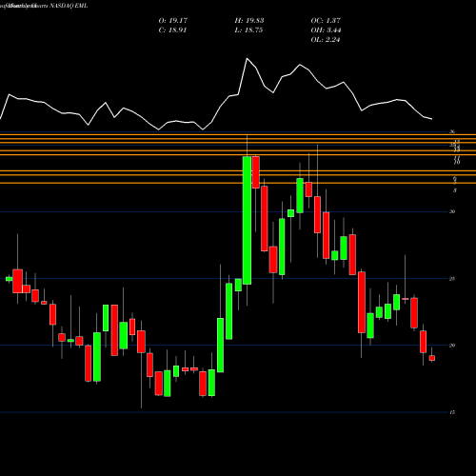Click the 25 price axis label
Image resolution: width=476 pixels, height=476 pixels.
(452, 279)
